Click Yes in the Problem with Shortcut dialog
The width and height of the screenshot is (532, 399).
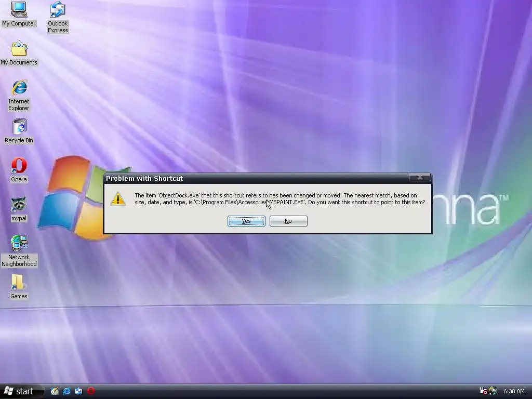coord(246,221)
